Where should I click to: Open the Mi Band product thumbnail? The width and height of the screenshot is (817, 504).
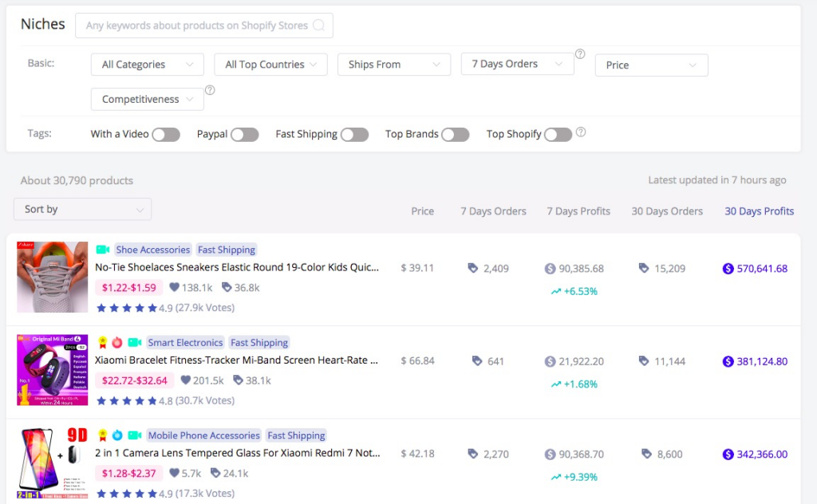point(52,370)
